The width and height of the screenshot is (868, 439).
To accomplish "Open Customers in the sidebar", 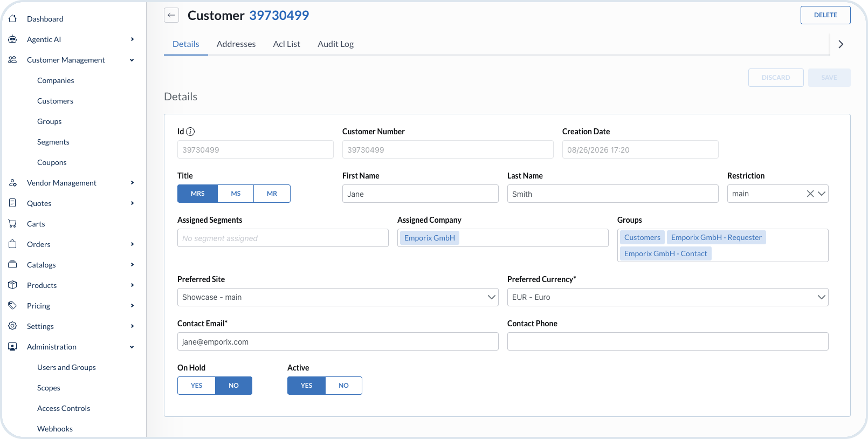I will (x=55, y=101).
